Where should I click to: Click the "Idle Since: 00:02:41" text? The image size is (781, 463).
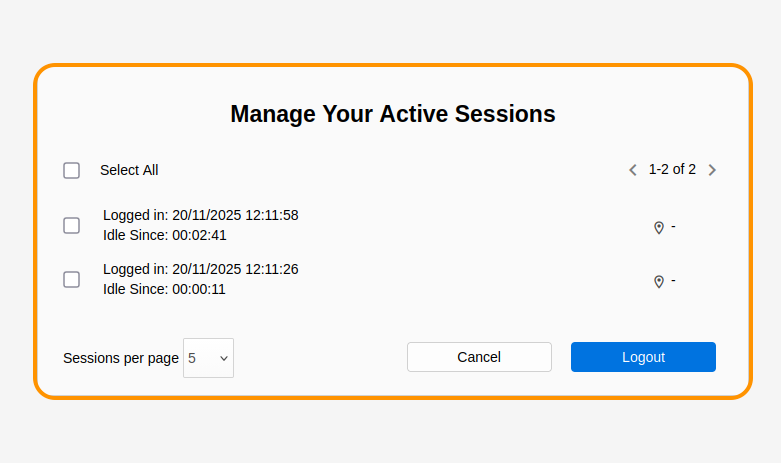tap(165, 236)
